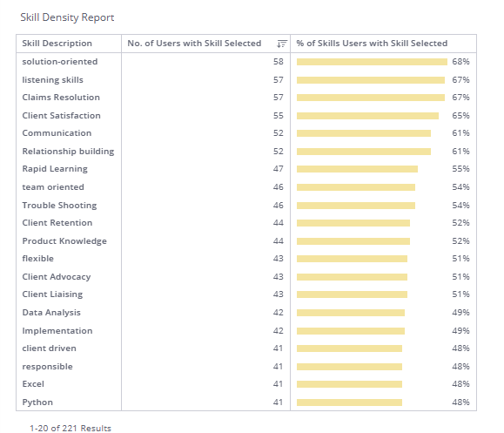Click the 1-20 of 221 Results text
The width and height of the screenshot is (504, 433).
click(x=71, y=428)
